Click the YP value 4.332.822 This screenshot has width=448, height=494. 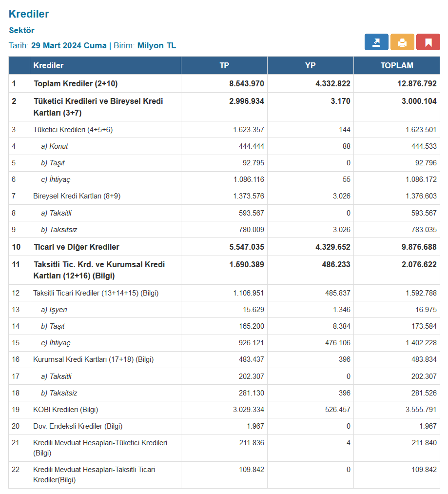click(333, 83)
